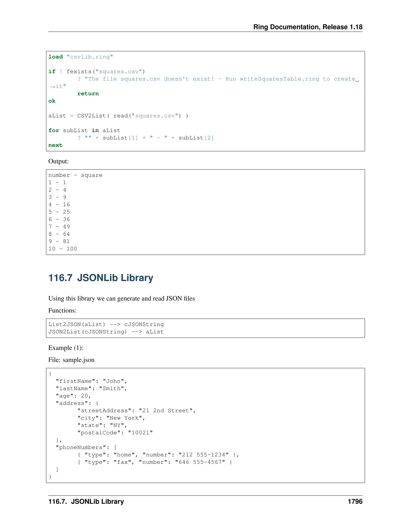Click the '"age": 20,' JSON line
Screen dimensions: 411x532
73,396
